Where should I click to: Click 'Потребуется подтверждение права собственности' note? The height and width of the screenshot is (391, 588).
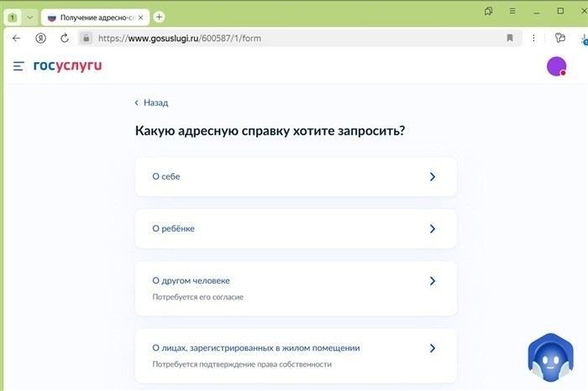click(x=242, y=364)
